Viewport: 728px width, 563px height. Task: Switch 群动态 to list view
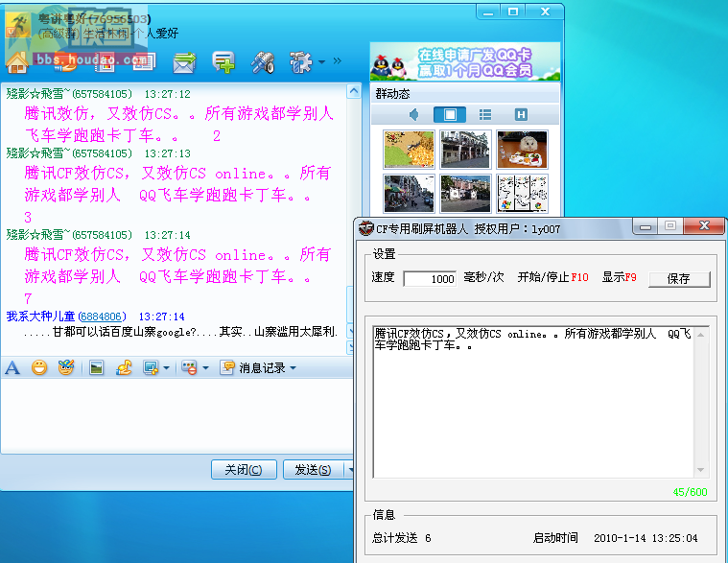click(485, 114)
